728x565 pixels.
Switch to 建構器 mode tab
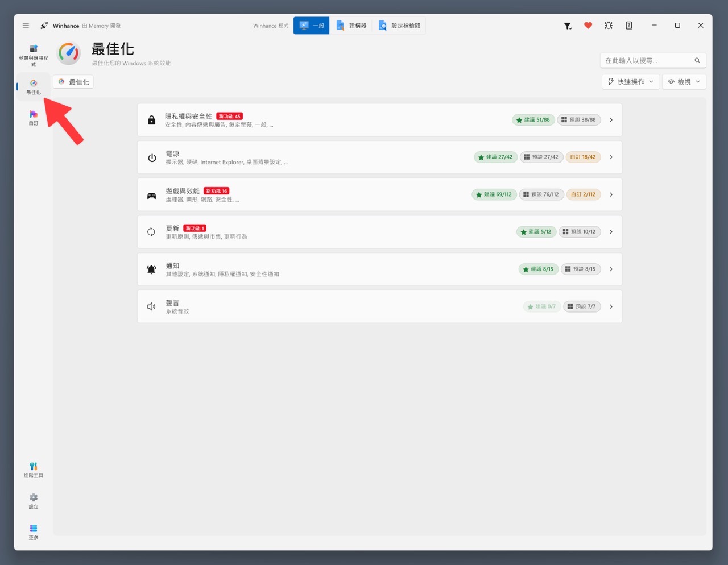click(351, 26)
